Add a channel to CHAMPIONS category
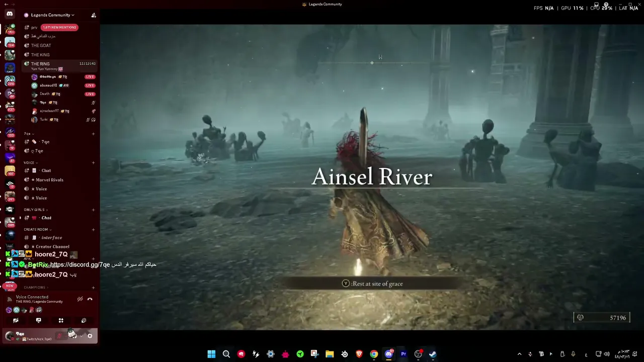644x362 pixels. tap(94, 288)
